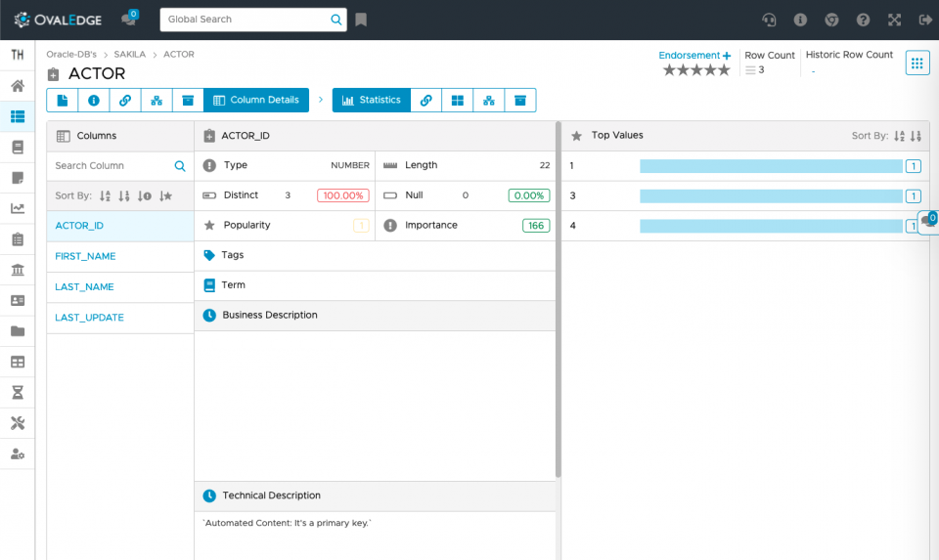Click the info icon in top header

pyautogui.click(x=800, y=20)
